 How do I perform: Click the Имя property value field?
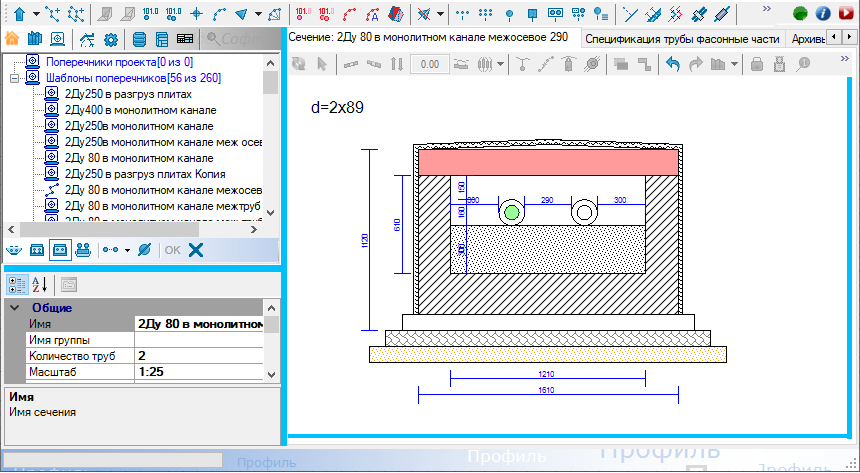coord(199,324)
